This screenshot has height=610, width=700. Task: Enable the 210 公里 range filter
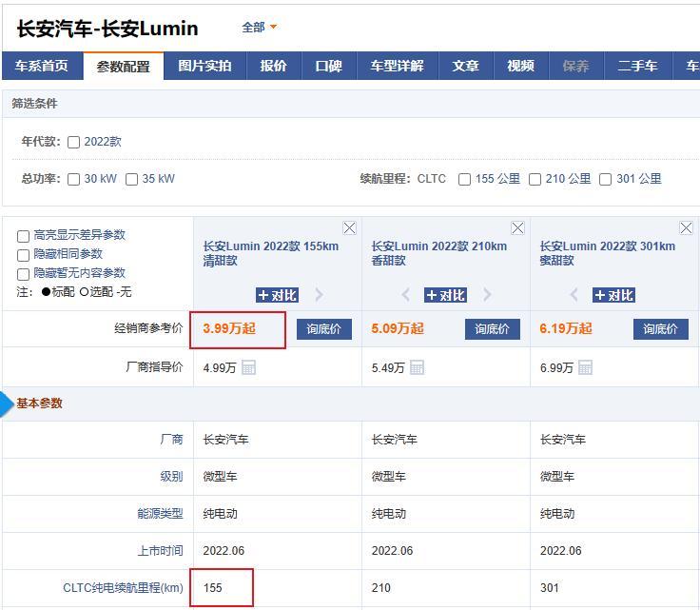(535, 179)
